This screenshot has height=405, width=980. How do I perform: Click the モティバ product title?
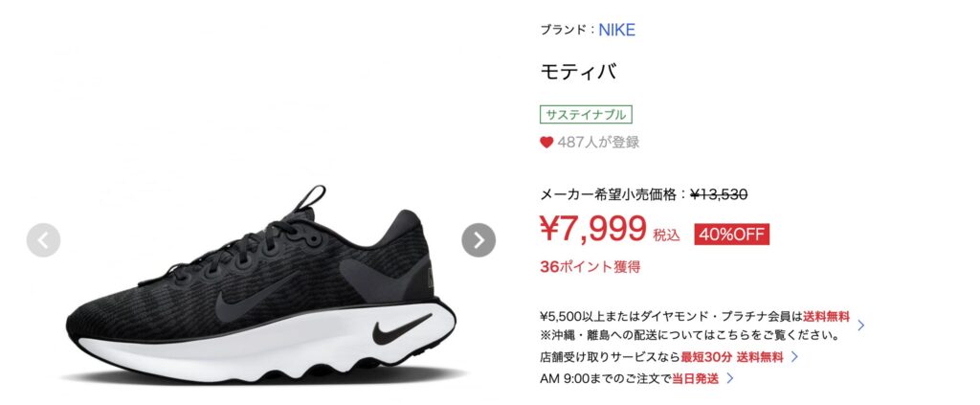578,72
